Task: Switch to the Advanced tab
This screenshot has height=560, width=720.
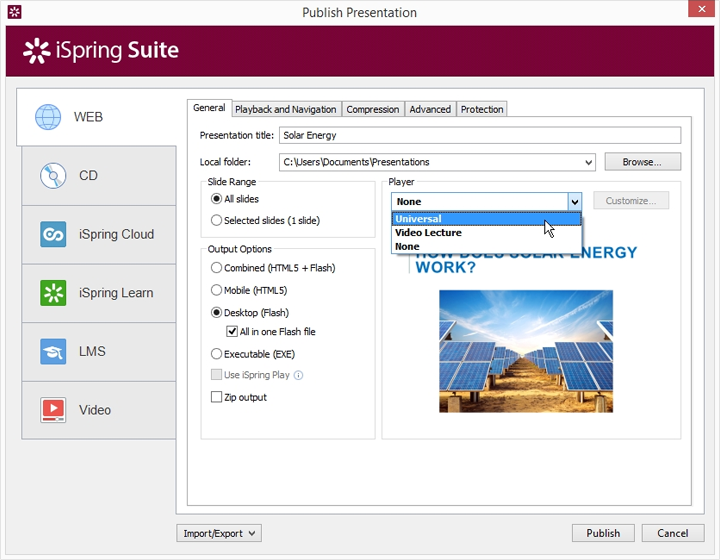Action: [x=430, y=109]
